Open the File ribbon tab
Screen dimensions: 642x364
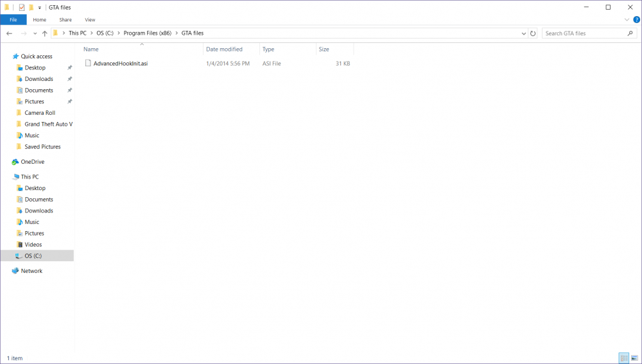[13, 20]
